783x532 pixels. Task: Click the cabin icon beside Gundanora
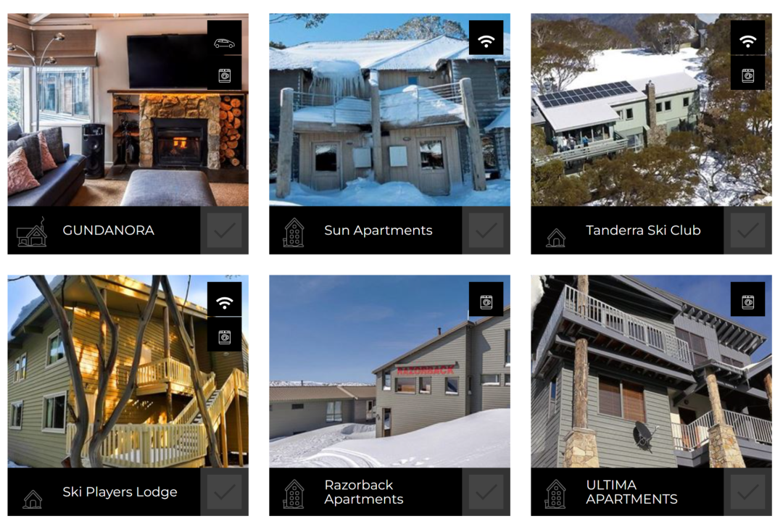(32, 233)
